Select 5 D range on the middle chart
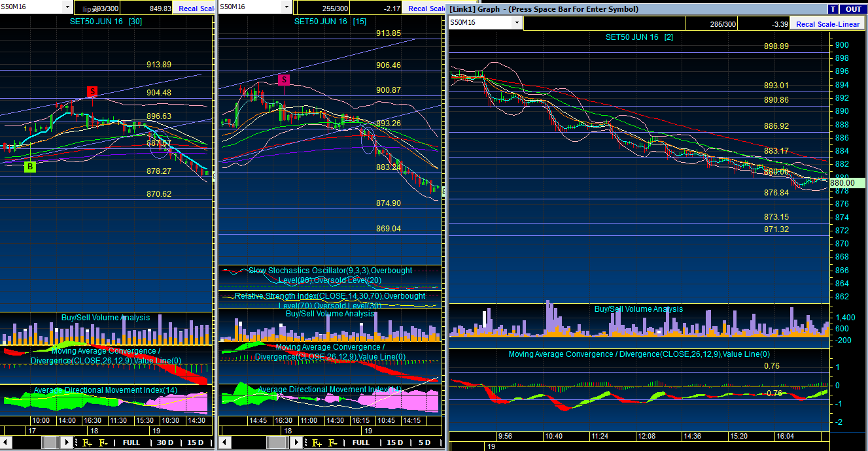868x451 pixels. pyautogui.click(x=424, y=443)
